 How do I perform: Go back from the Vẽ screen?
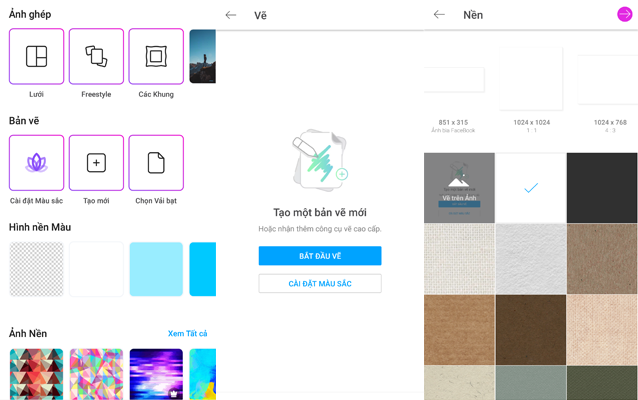[x=231, y=15]
